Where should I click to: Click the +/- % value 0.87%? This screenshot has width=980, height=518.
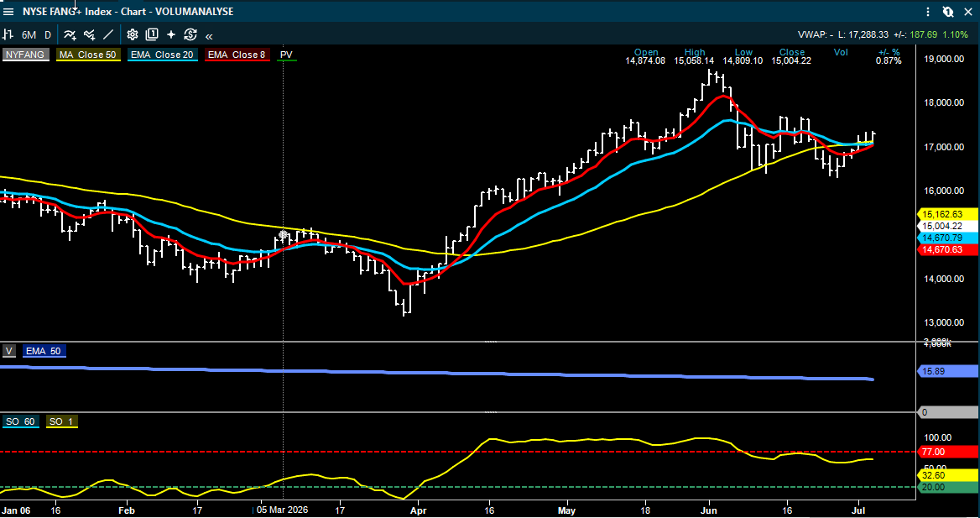pos(889,60)
